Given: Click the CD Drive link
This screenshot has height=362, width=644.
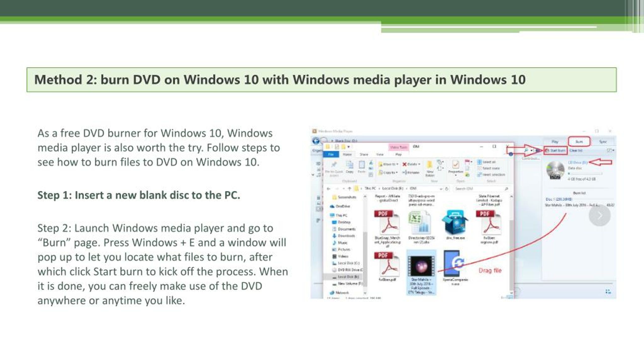Looking at the screenshot, I should click(x=577, y=163).
